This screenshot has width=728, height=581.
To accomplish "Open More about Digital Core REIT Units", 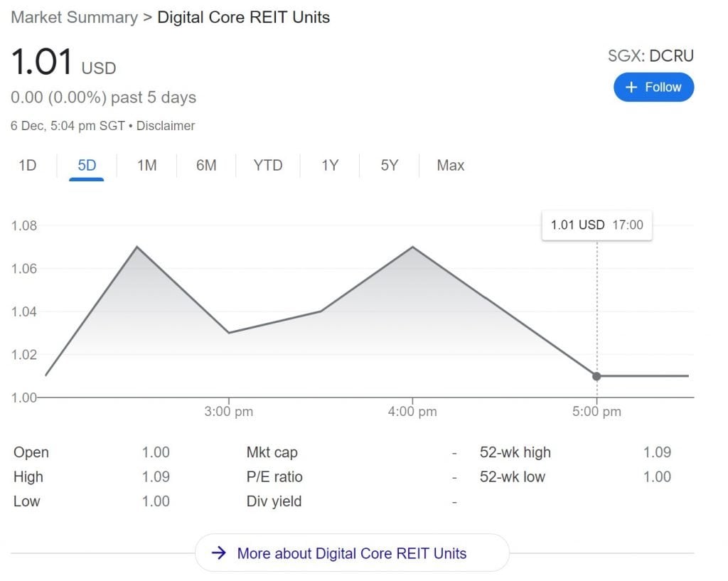I will pyautogui.click(x=352, y=553).
